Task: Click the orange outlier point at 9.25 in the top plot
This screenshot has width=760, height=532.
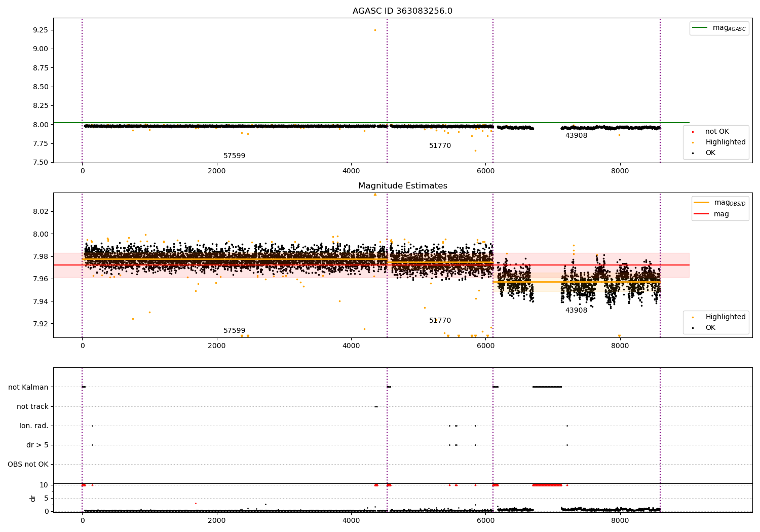Action: coord(375,30)
